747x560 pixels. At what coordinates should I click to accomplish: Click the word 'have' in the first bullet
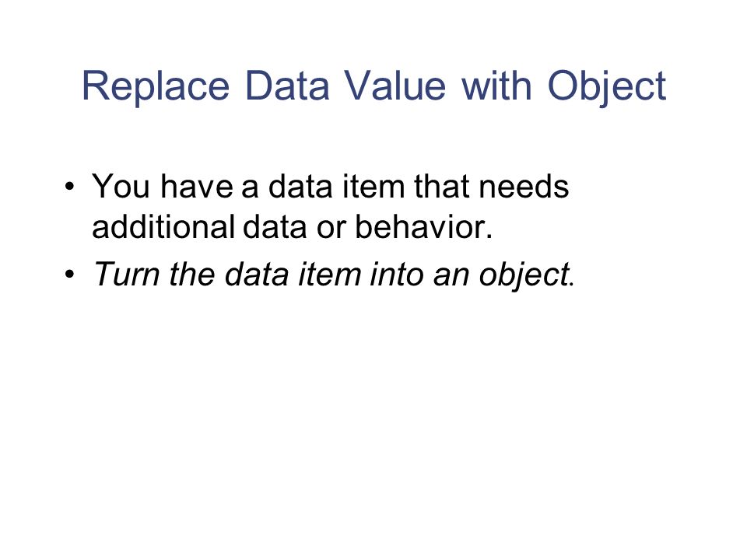tap(196, 186)
